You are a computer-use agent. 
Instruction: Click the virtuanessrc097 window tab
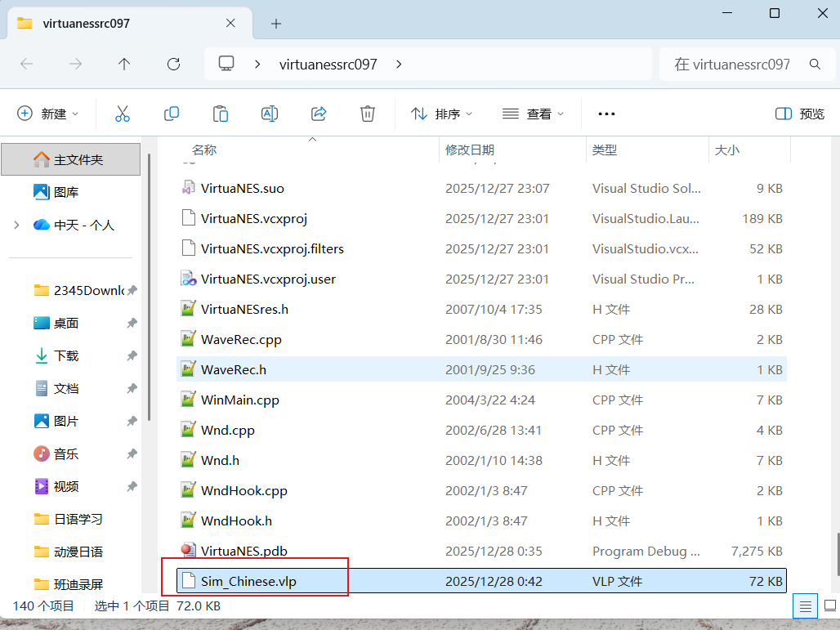coord(128,23)
